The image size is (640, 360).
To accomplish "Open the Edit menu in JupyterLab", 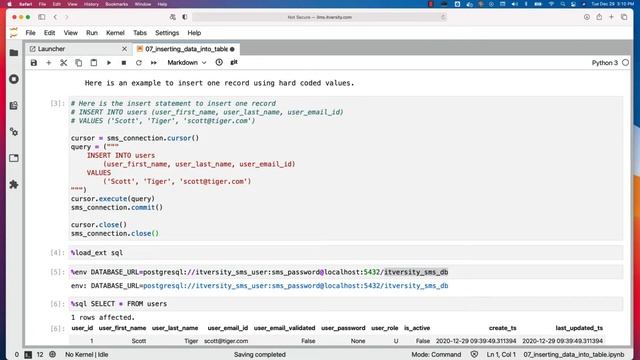I will click(49, 33).
